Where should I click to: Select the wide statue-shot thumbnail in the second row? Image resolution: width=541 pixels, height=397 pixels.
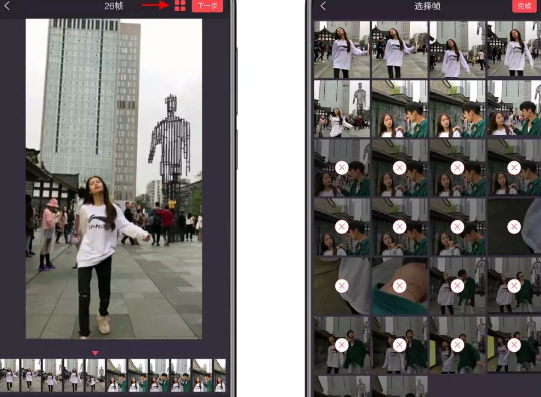(342, 109)
